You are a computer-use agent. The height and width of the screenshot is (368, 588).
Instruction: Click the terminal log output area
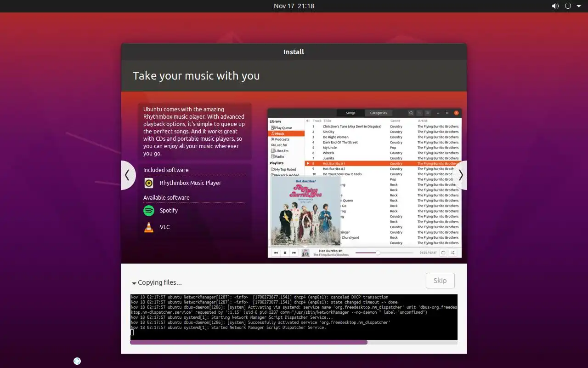point(294,317)
